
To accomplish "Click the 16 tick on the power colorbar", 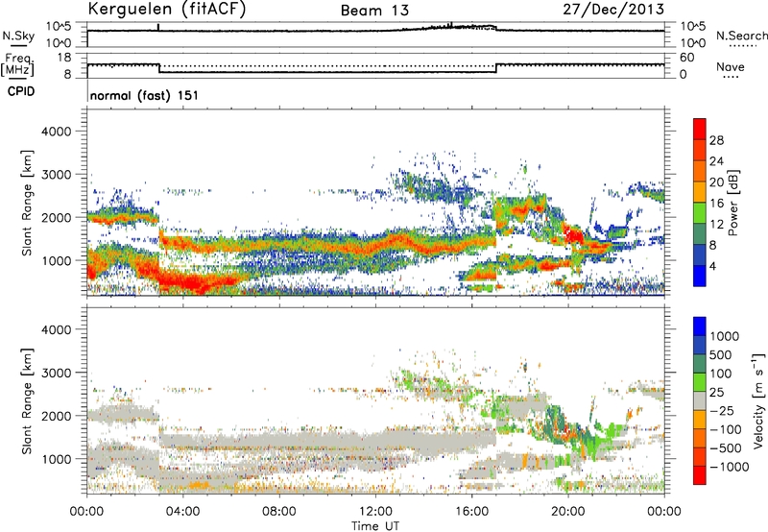I will coord(716,204).
